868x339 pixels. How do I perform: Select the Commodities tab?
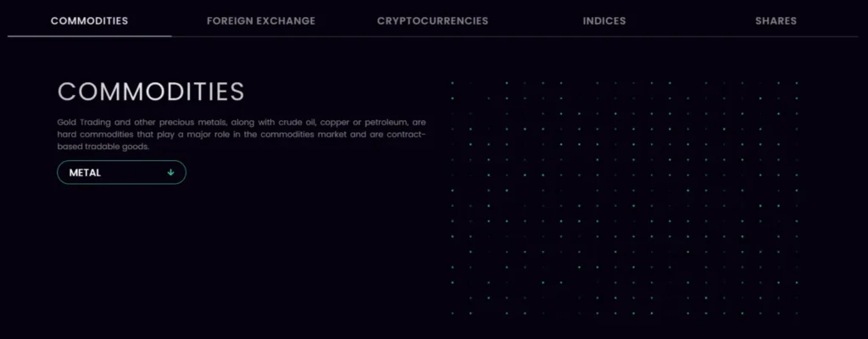coord(89,20)
